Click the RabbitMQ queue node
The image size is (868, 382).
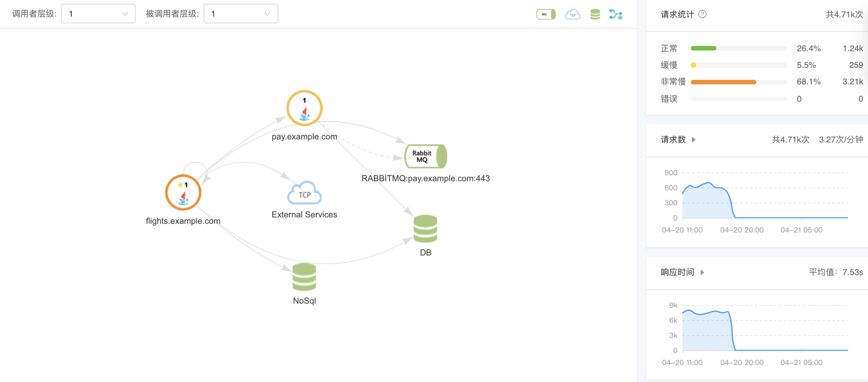(x=426, y=156)
